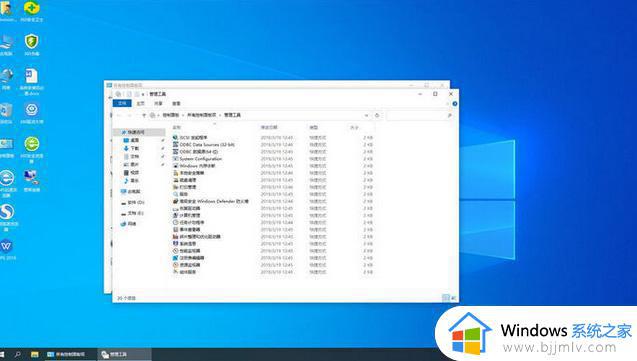This screenshot has width=637, height=361.
Task: Open 软件 (D:) drive
Action: (132, 202)
